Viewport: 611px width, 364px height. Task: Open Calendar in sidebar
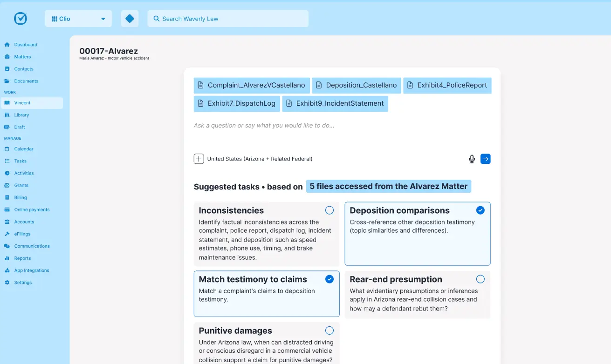[24, 149]
